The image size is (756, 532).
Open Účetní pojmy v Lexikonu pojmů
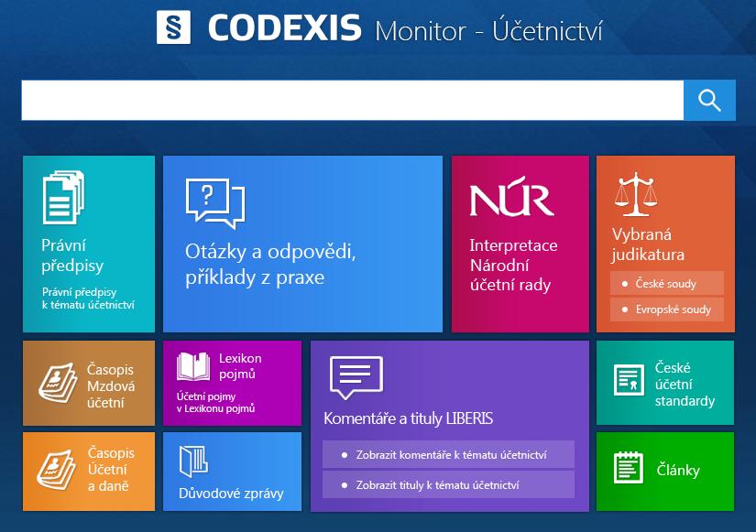[x=215, y=402]
